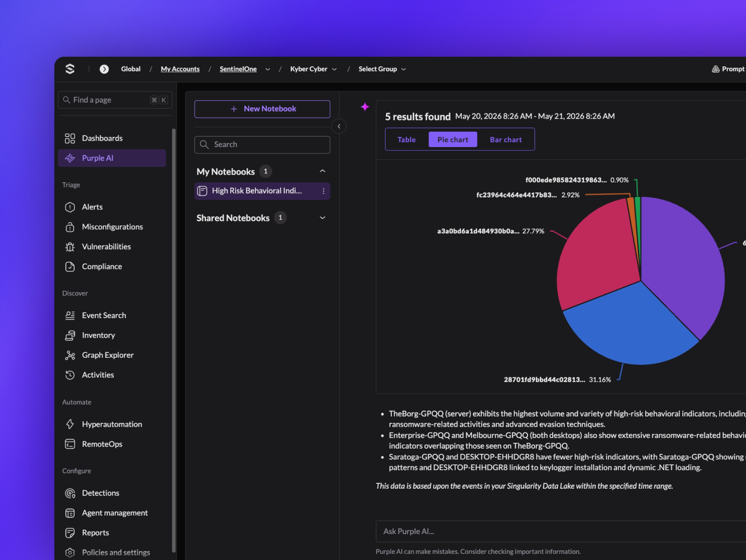Open Hyperautomation lightning icon

(70, 424)
